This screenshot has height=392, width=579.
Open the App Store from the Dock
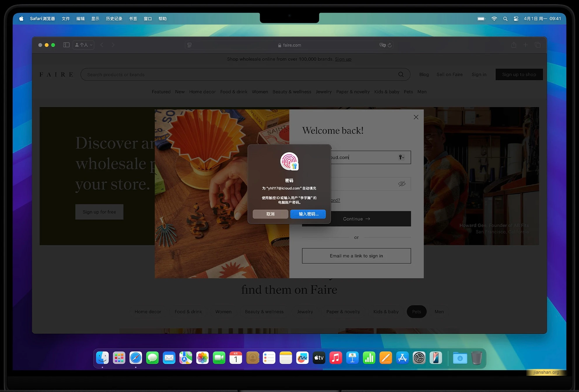point(402,358)
